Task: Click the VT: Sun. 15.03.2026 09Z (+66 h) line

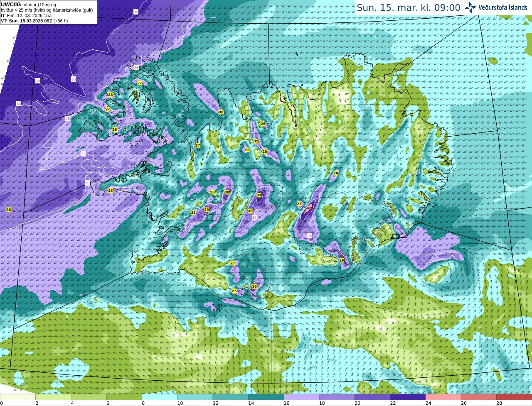Action: (34, 21)
